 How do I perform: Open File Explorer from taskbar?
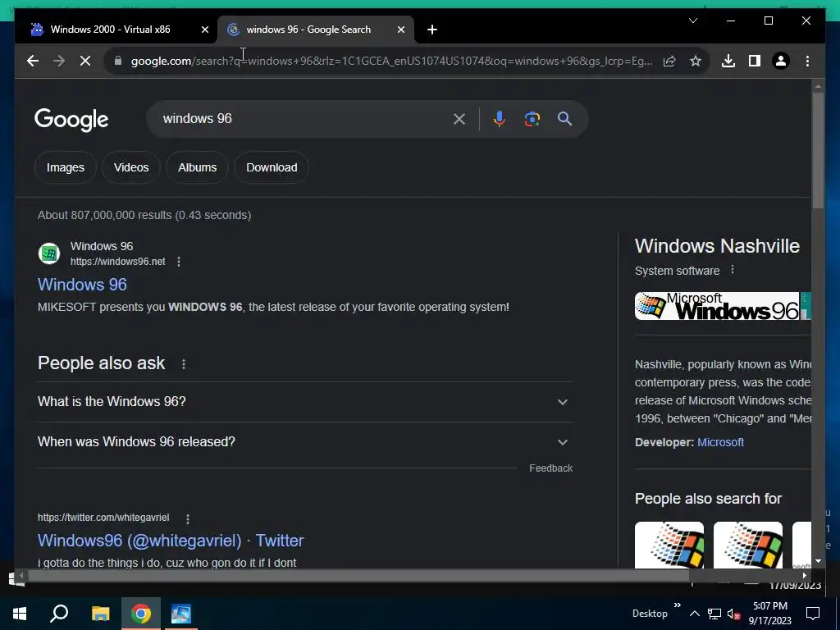pyautogui.click(x=101, y=614)
